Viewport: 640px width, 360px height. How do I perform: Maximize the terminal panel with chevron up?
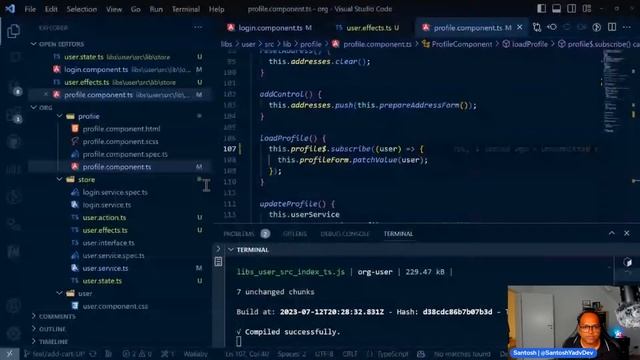pos(611,233)
